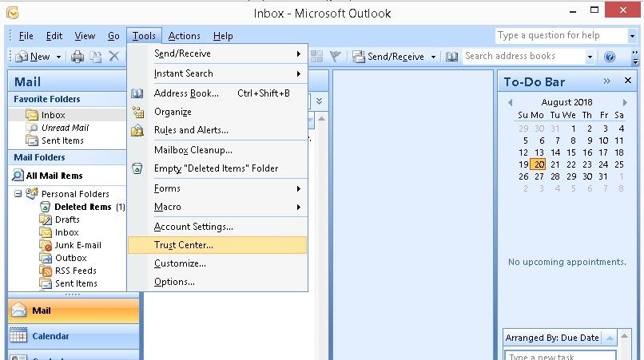Click the task list scroll up arrow
644x360 pixels.
click(624, 336)
